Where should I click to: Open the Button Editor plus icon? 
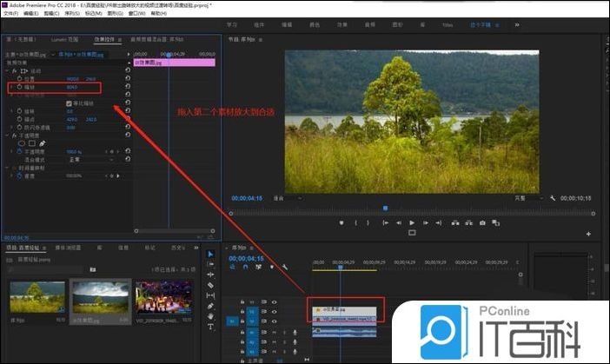coord(588,234)
